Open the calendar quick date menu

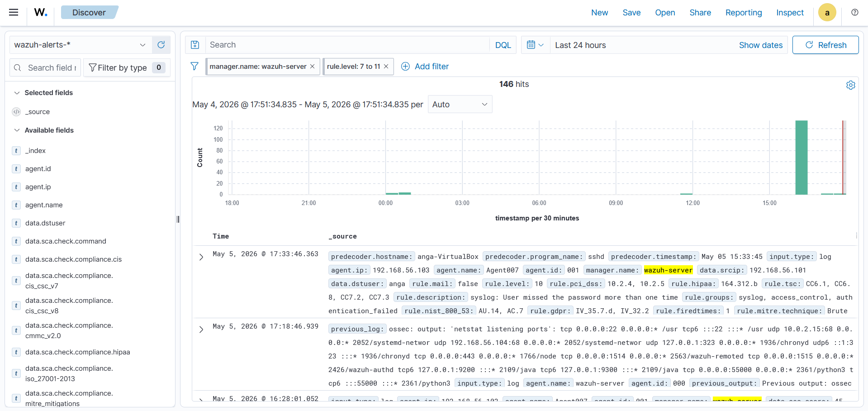coord(535,45)
